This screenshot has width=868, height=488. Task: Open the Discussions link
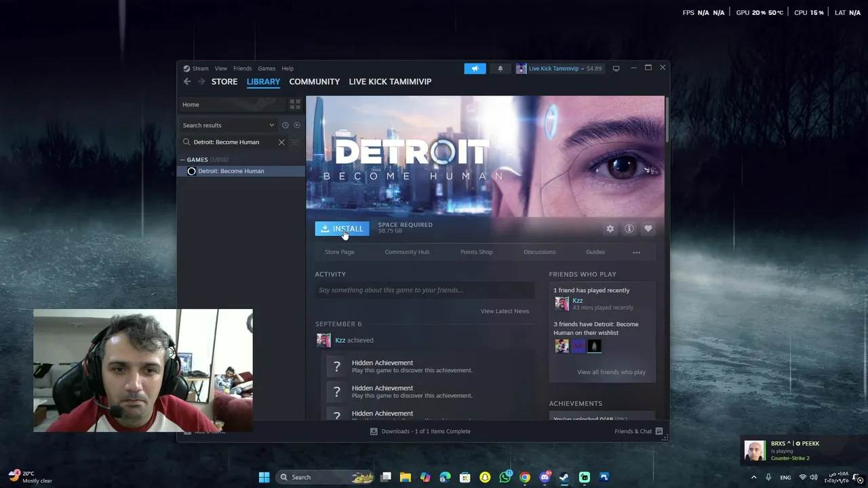(x=539, y=252)
